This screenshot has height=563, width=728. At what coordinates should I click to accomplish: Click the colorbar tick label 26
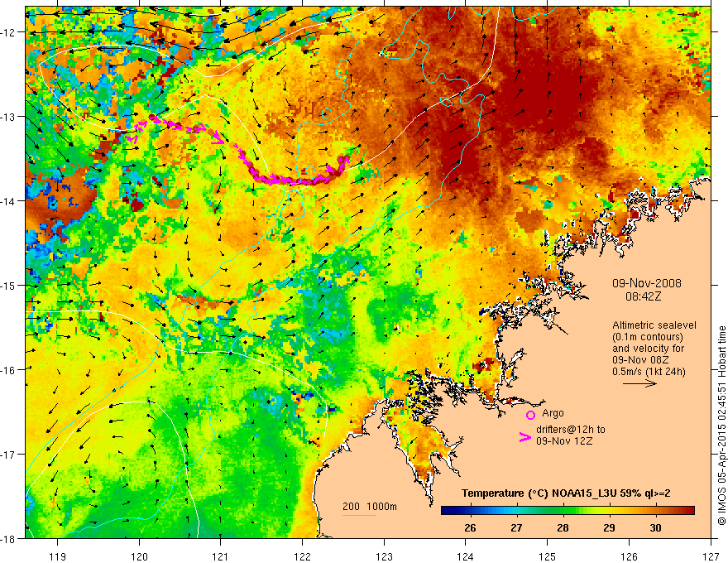point(471,528)
